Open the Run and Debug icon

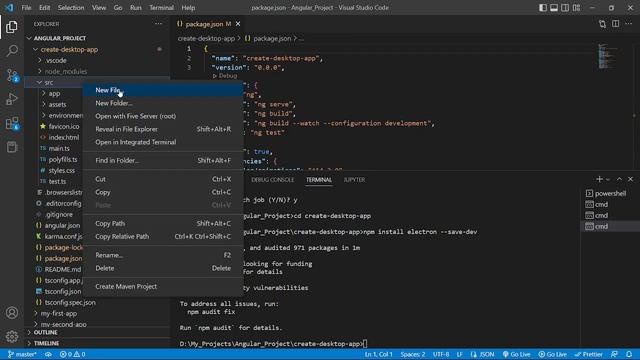pyautogui.click(x=12, y=99)
